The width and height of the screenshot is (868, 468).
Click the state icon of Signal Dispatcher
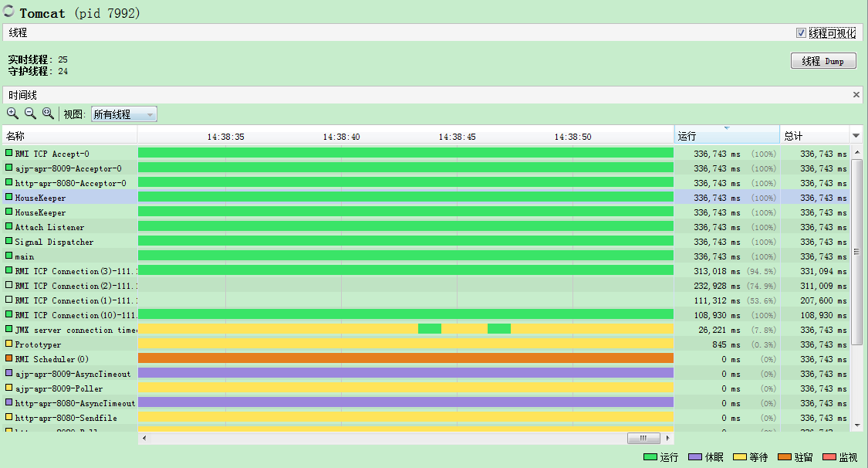[x=8, y=241]
